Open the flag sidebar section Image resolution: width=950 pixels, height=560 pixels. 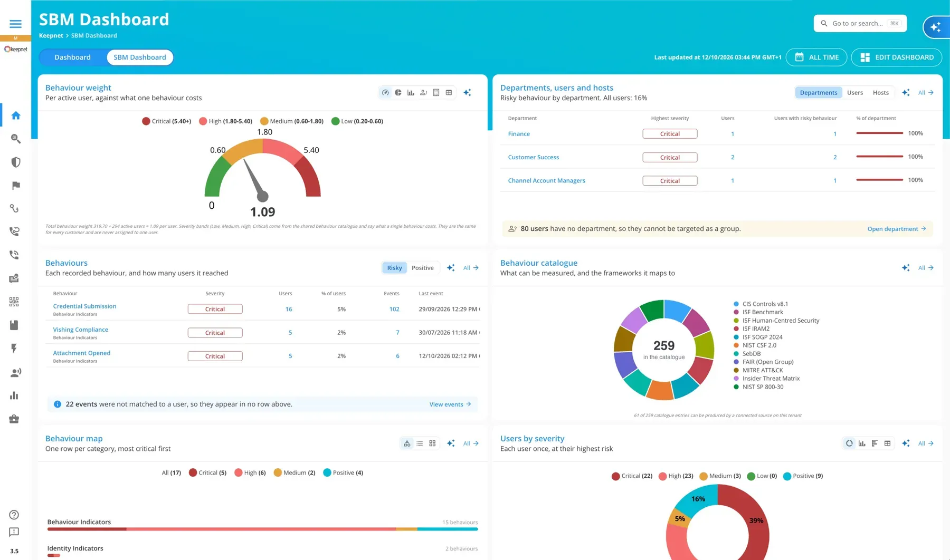pos(15,185)
